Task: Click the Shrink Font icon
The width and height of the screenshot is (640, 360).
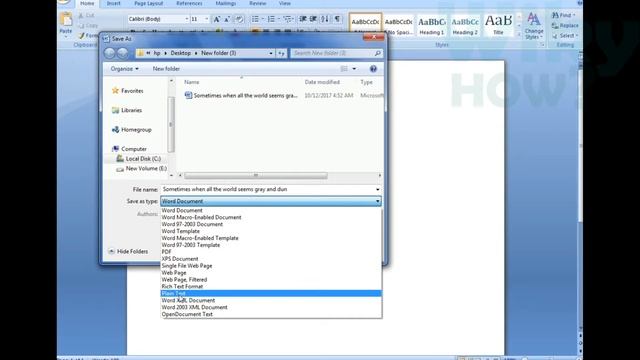Action: [227, 19]
